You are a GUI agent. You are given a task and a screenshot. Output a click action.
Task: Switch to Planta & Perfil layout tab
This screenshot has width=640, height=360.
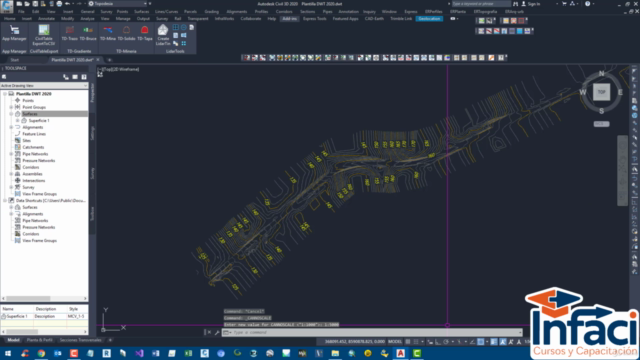point(40,340)
